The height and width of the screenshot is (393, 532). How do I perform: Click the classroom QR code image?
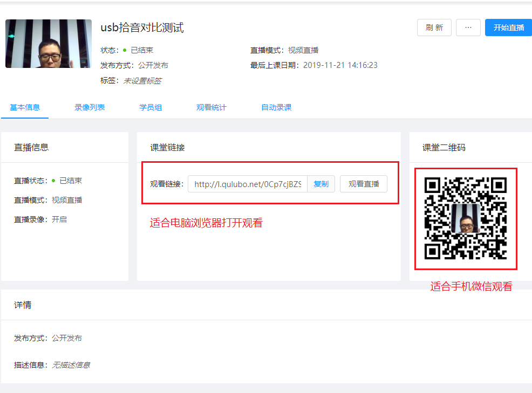466,218
